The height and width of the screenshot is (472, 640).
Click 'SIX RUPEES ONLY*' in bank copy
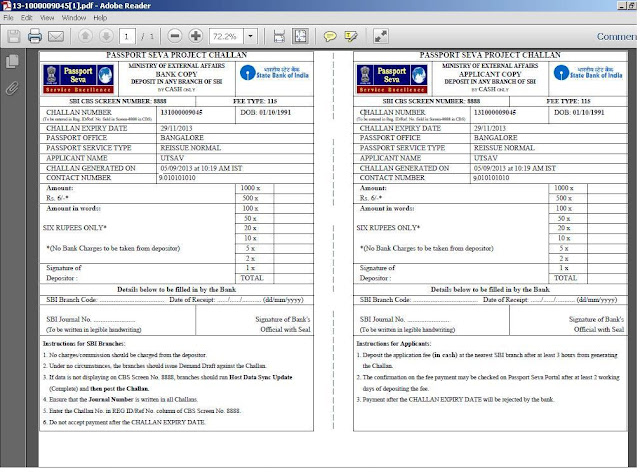[x=75, y=228]
